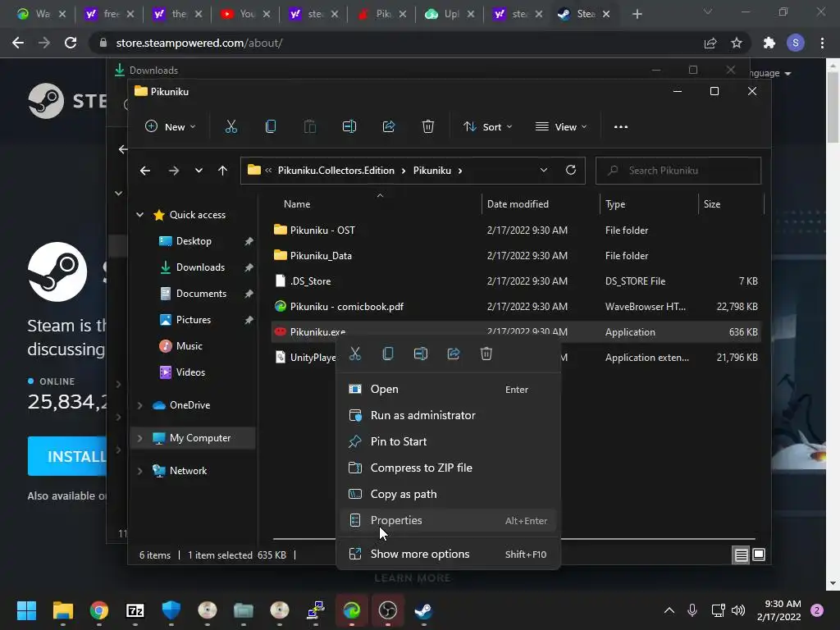Screen dimensions: 840x630
Task: Open Steam from the taskbar
Action: click(424, 610)
